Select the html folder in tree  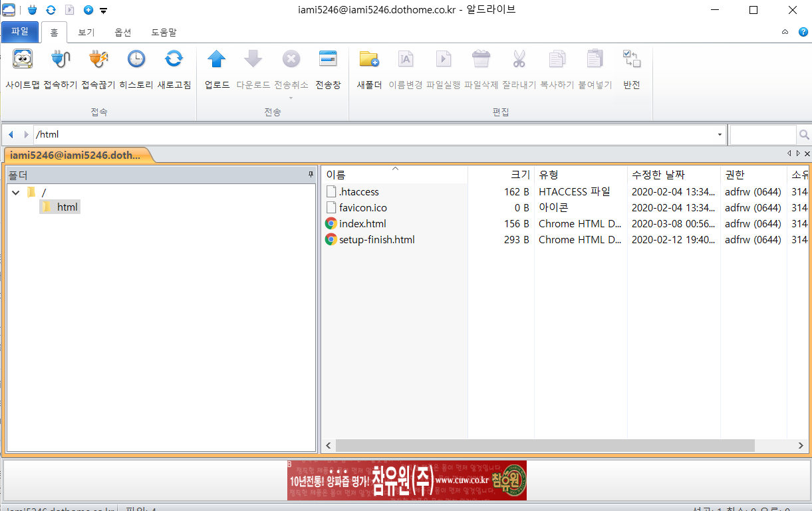coord(67,207)
